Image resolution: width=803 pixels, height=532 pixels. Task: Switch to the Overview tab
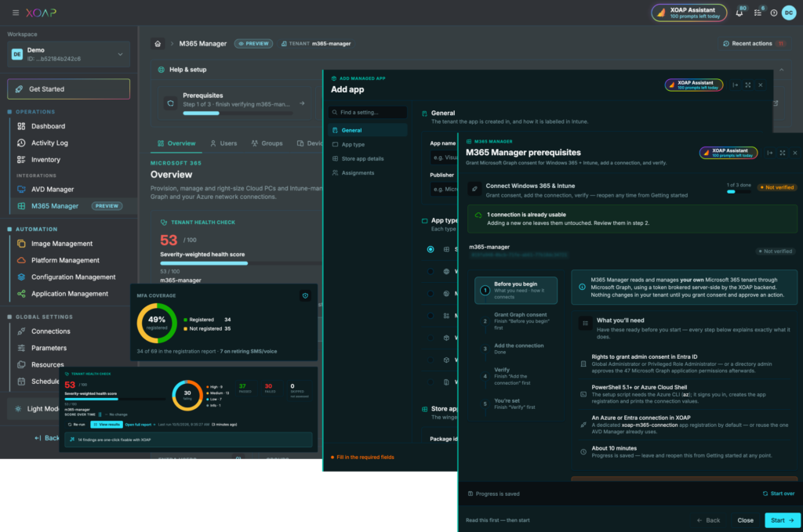(x=176, y=143)
